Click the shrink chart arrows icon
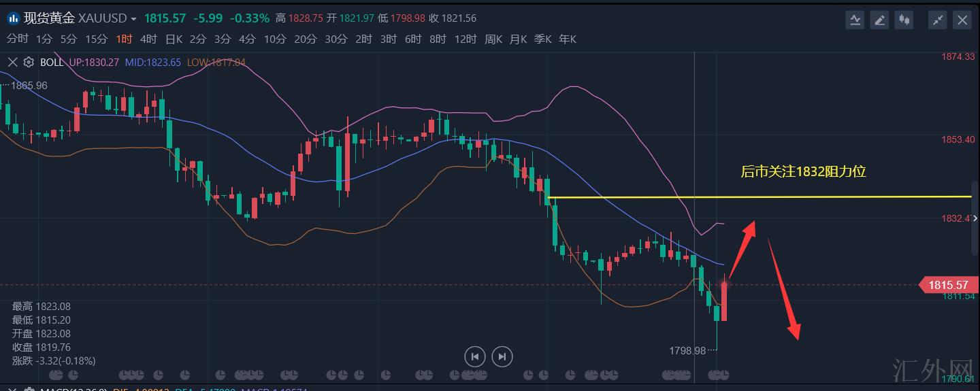This screenshot has width=980, height=391. pos(938,20)
